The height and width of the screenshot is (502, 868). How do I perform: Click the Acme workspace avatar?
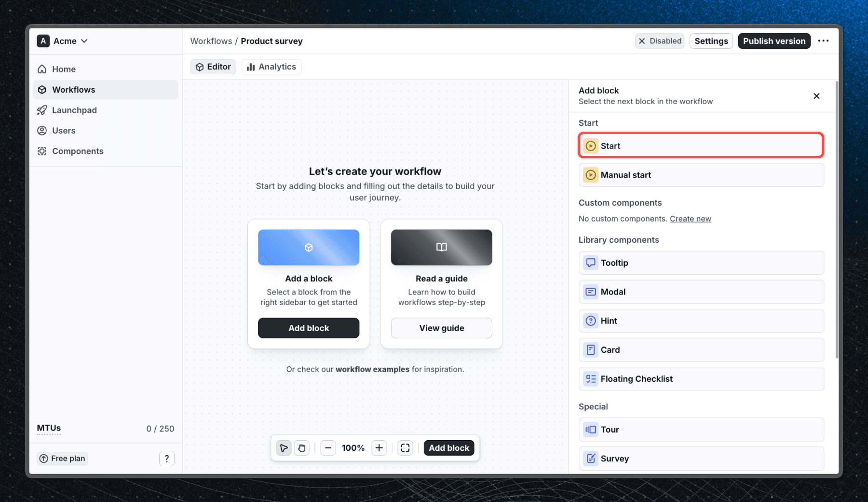tap(43, 41)
